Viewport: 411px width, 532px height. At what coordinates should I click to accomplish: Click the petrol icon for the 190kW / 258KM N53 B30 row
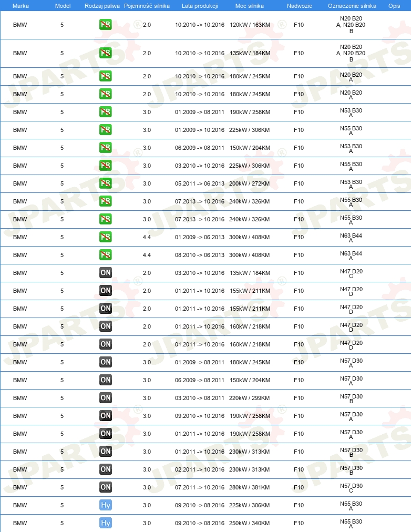pos(106,112)
